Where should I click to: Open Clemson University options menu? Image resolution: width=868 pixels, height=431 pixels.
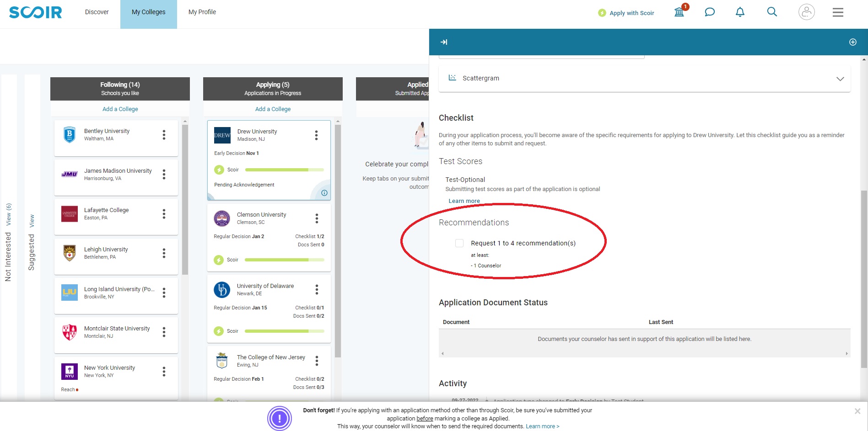[x=317, y=218]
